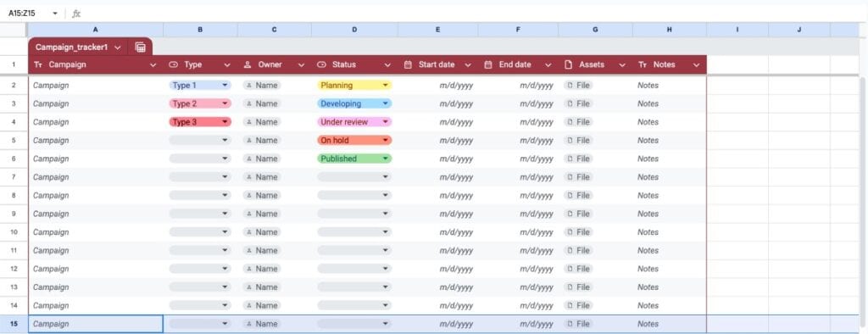Screen dimensions: 868x334
Task: Open the Type 2 chip dropdown
Action: 225,103
